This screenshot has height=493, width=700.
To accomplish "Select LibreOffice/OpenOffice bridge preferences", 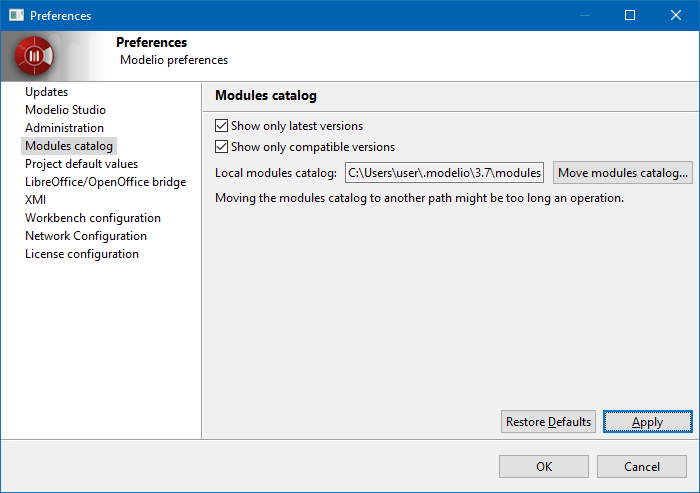I will coord(105,182).
